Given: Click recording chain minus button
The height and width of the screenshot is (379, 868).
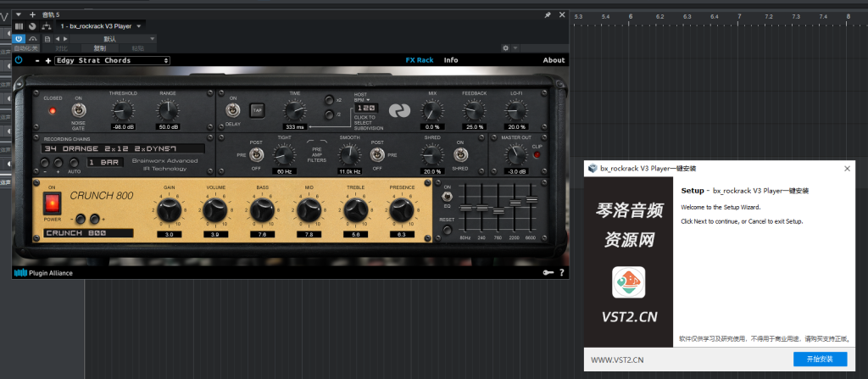Looking at the screenshot, I should pyautogui.click(x=46, y=162).
